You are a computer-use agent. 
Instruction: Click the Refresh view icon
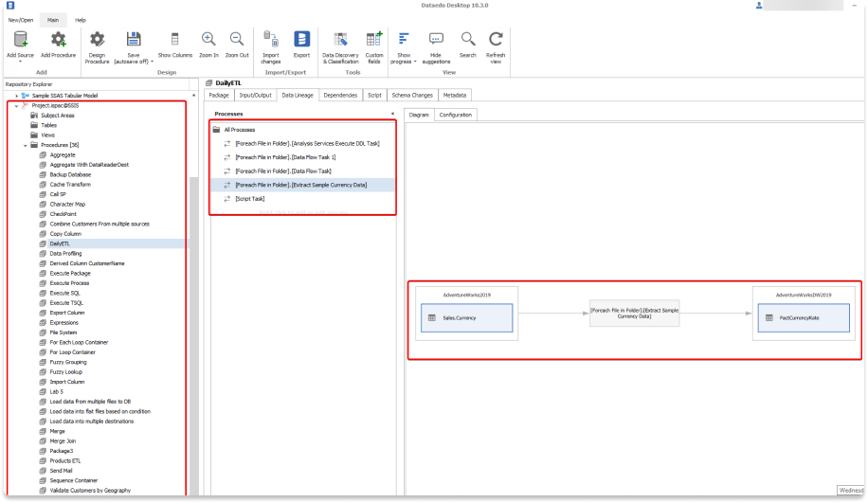[496, 39]
